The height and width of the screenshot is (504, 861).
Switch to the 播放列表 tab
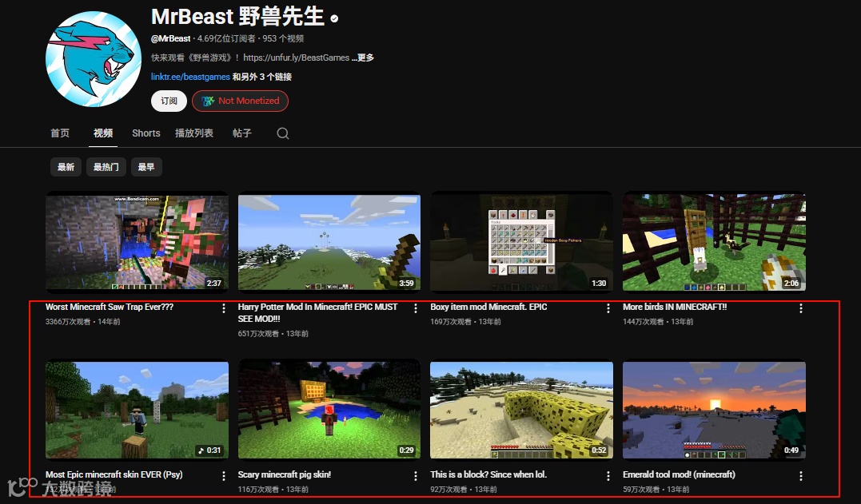(193, 133)
